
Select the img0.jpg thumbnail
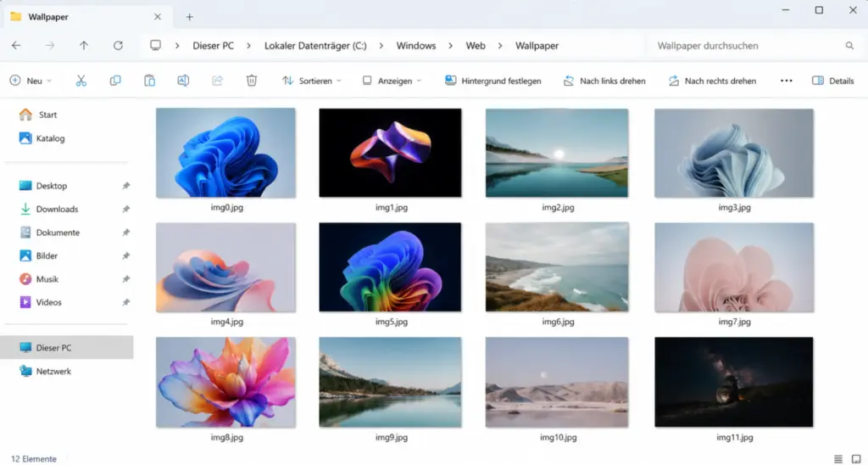tap(225, 153)
